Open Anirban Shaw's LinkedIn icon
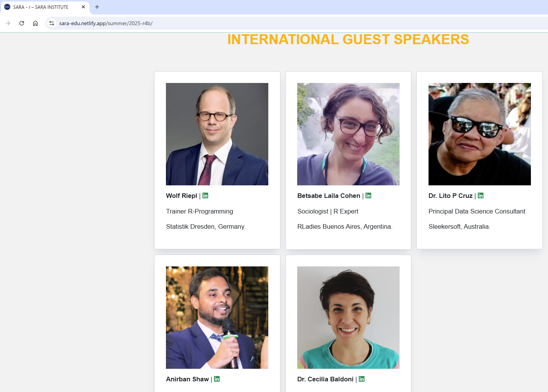Image resolution: width=548 pixels, height=392 pixels. (x=217, y=379)
